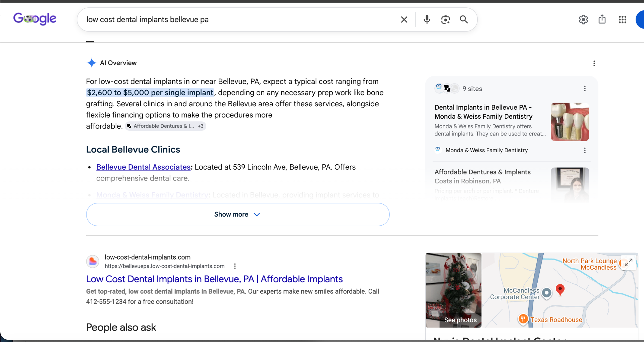
Task: Open search by image lens icon
Action: [x=445, y=20]
